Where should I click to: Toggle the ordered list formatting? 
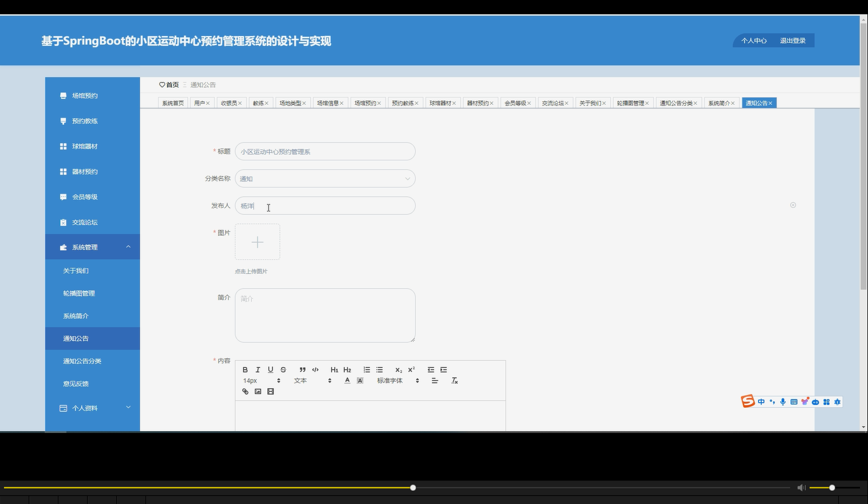[367, 369]
